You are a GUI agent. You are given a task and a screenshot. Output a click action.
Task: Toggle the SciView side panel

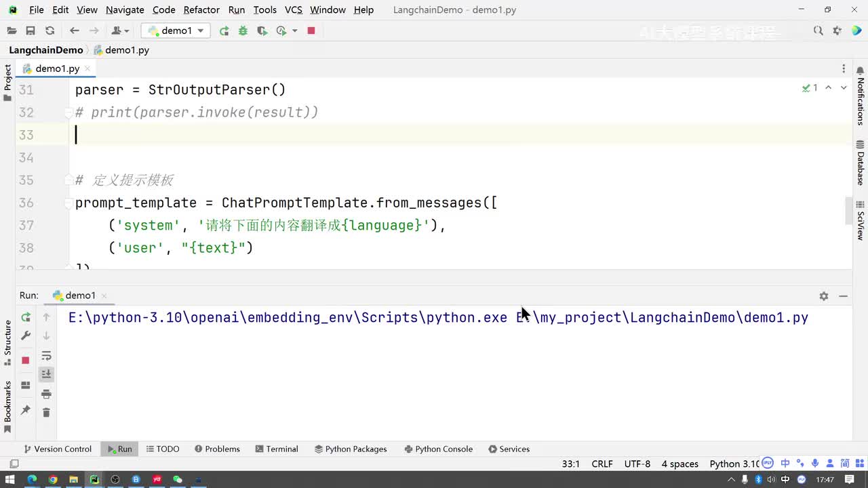pyautogui.click(x=860, y=220)
